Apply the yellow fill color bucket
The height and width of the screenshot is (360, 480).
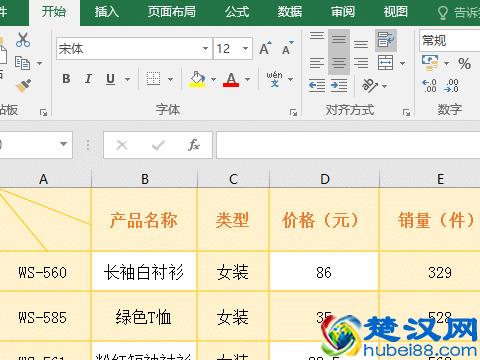197,79
